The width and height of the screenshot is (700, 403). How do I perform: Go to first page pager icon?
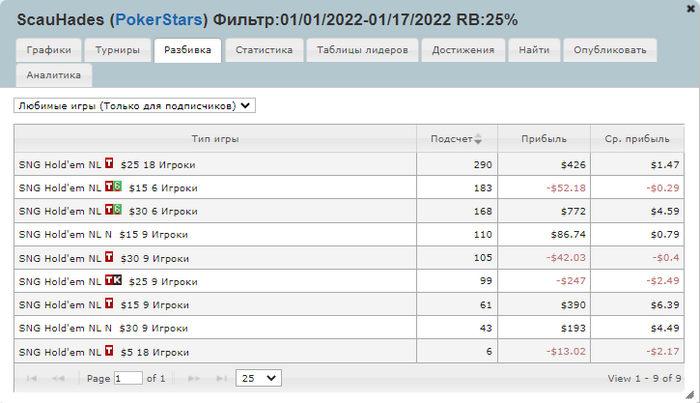(x=32, y=378)
